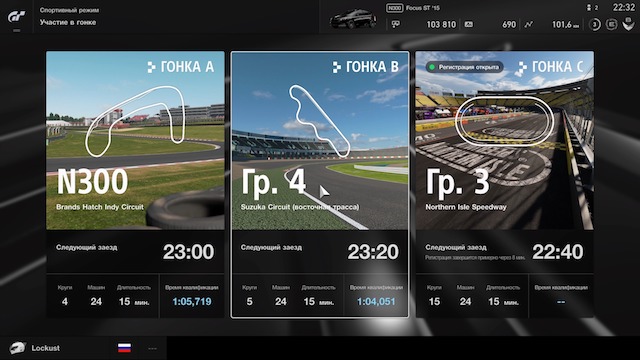640x360 pixels.
Task: Click the credits icon beside 103 810
Action: click(396, 24)
